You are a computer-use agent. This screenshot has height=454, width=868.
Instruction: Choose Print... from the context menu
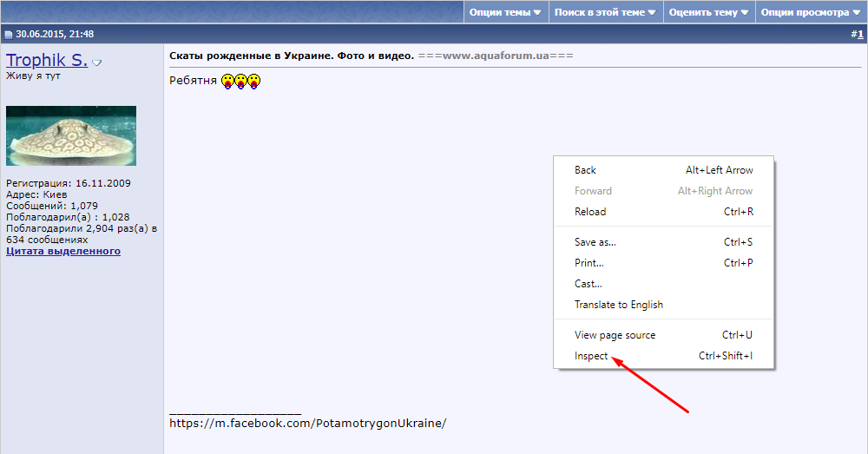point(589,263)
